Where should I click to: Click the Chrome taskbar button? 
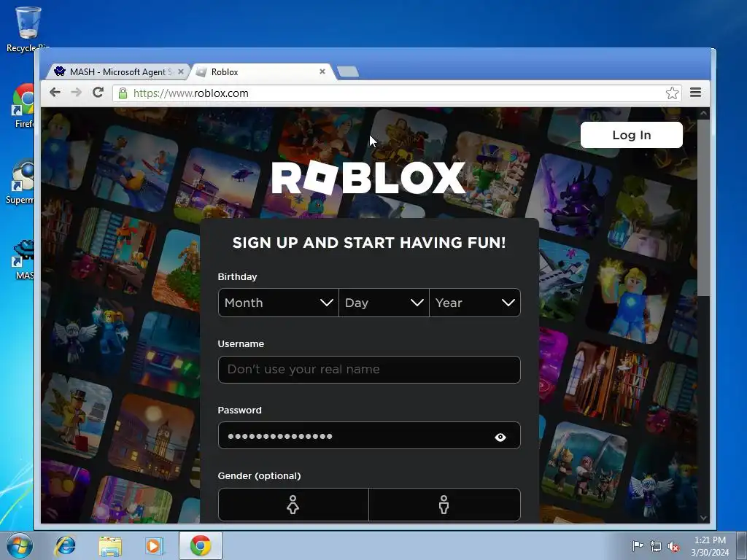click(201, 545)
